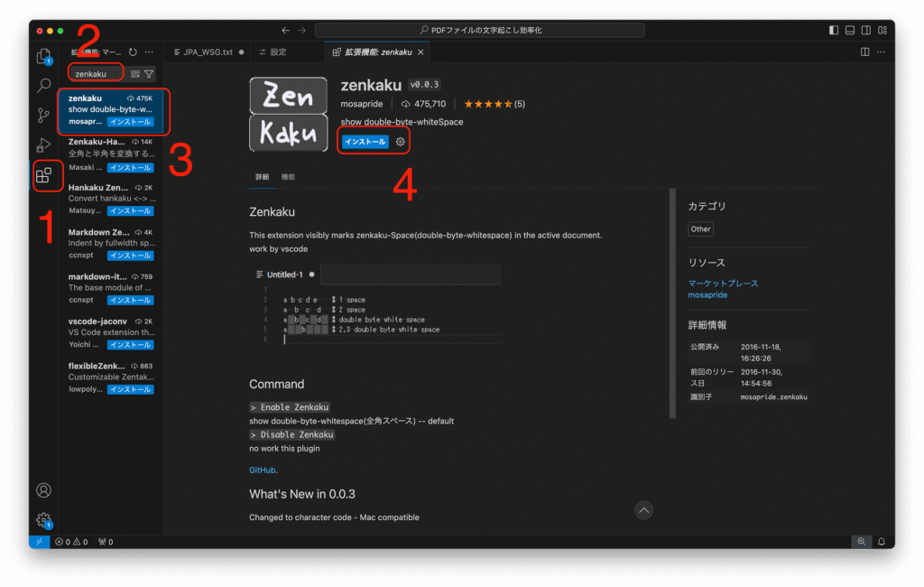Close the zenkaku extension tab
Image resolution: width=924 pixels, height=587 pixels.
click(420, 51)
